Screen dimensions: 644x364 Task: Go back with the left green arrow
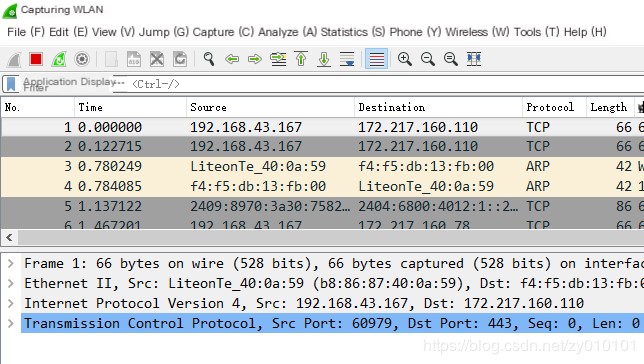click(232, 59)
